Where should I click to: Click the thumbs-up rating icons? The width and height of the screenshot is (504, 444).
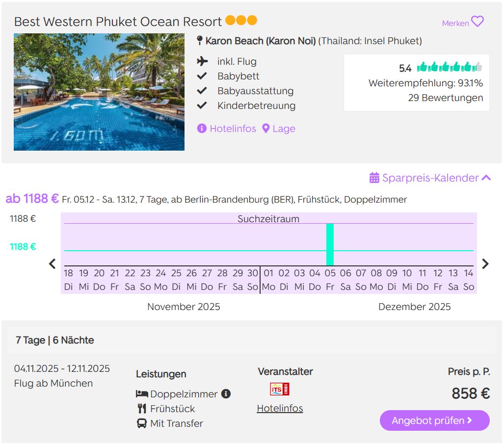click(449, 68)
